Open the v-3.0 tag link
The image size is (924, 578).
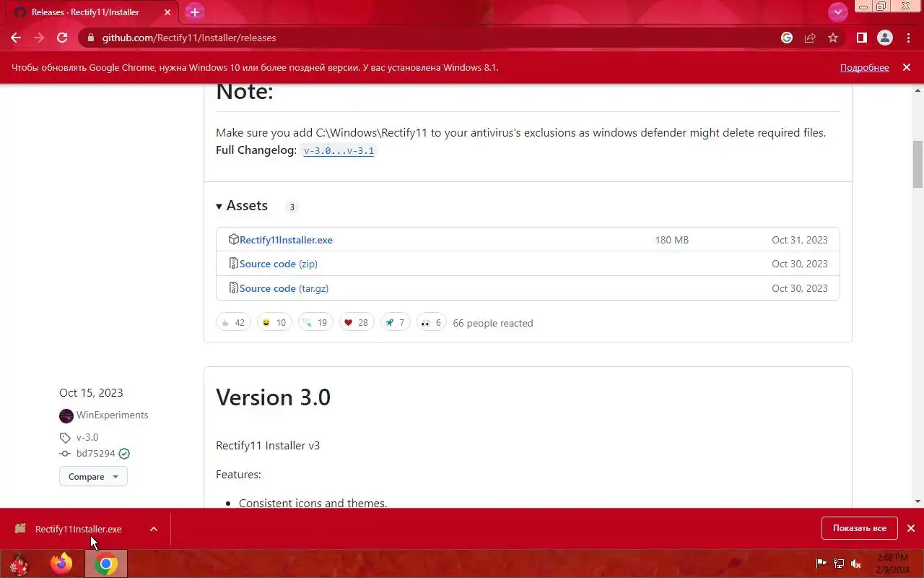coord(87,437)
